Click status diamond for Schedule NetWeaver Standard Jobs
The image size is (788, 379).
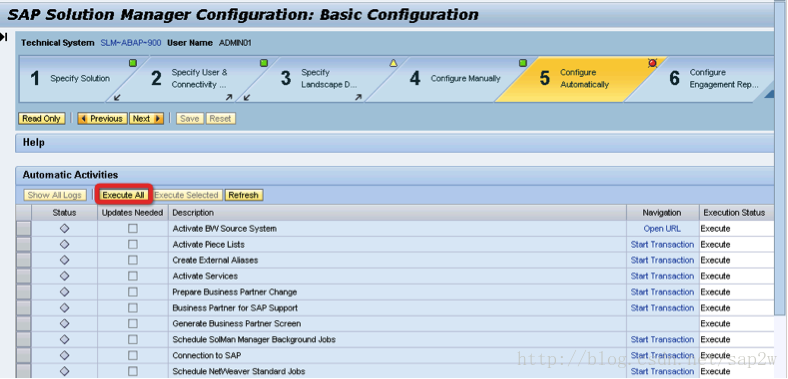pos(64,371)
